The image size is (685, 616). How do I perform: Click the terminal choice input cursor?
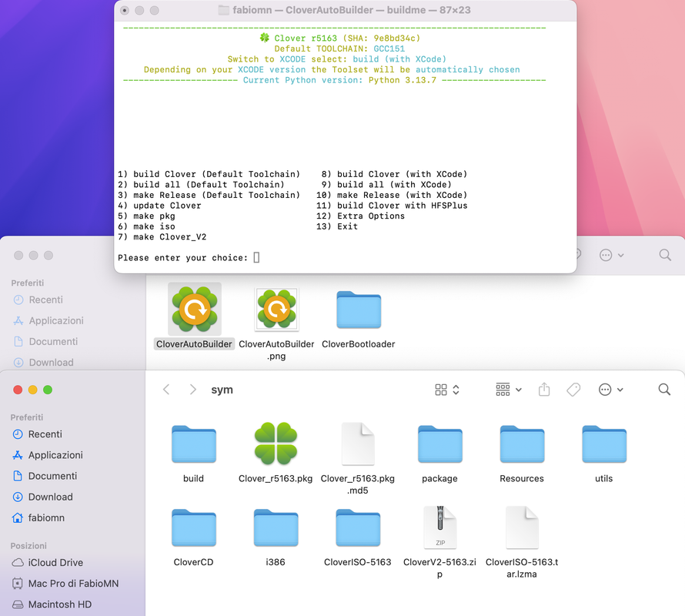[256, 257]
